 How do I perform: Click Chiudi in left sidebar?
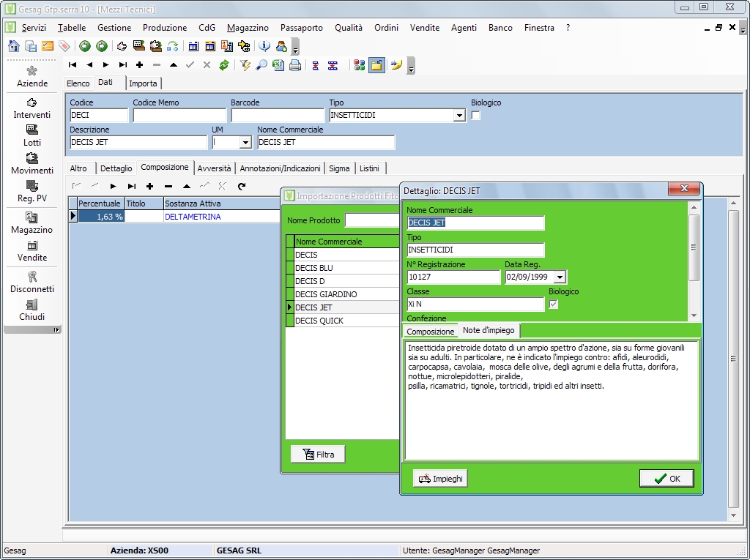click(32, 310)
